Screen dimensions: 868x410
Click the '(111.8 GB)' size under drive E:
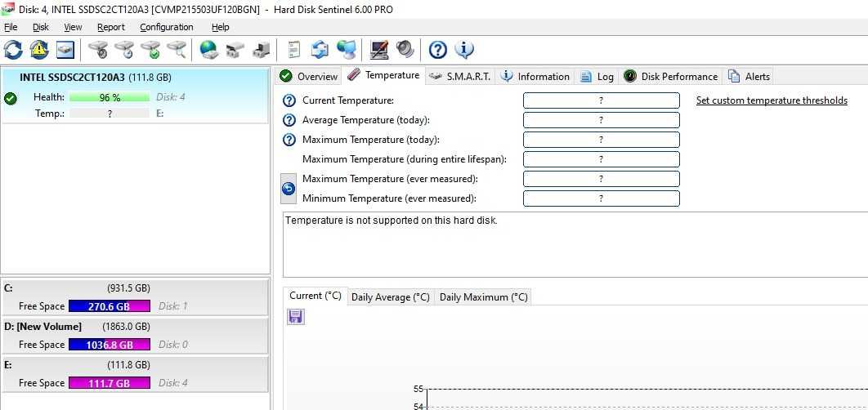tap(128, 365)
